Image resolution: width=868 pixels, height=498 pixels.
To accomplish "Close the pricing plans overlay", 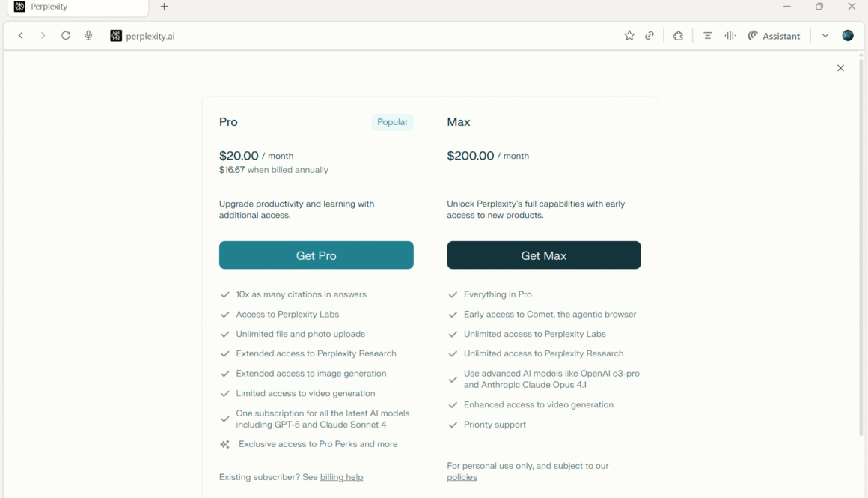I will tap(840, 68).
